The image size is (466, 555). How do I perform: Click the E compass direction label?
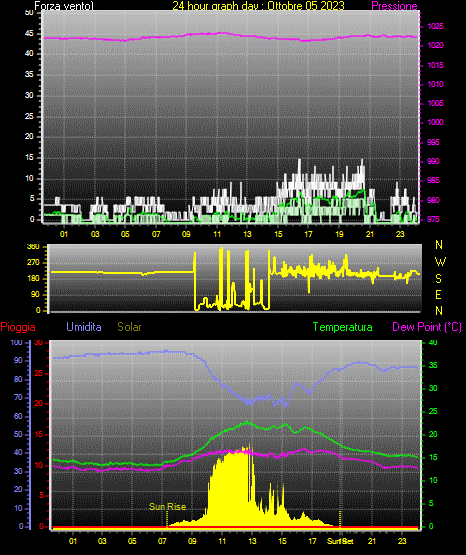(x=438, y=294)
